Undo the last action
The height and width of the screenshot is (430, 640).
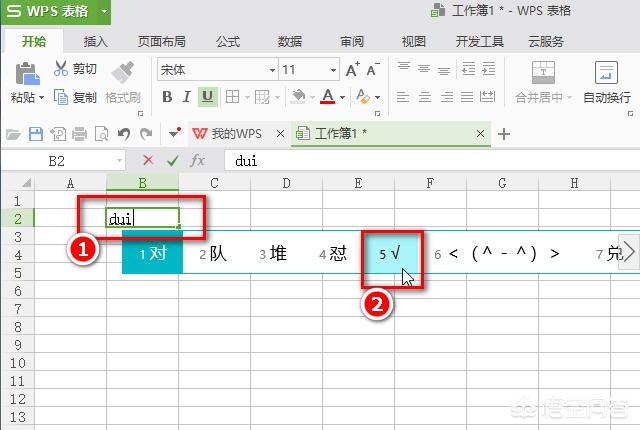click(124, 133)
